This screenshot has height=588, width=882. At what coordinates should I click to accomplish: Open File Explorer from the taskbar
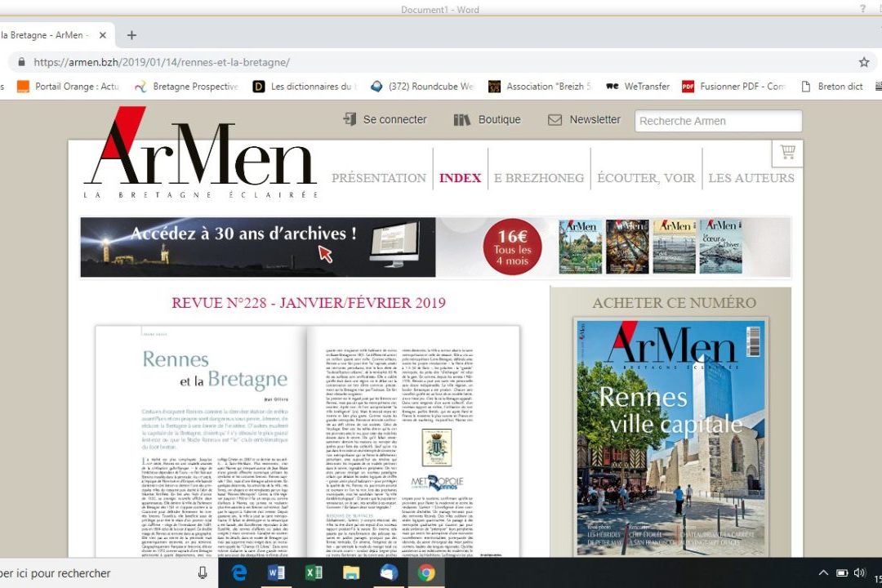tap(351, 573)
